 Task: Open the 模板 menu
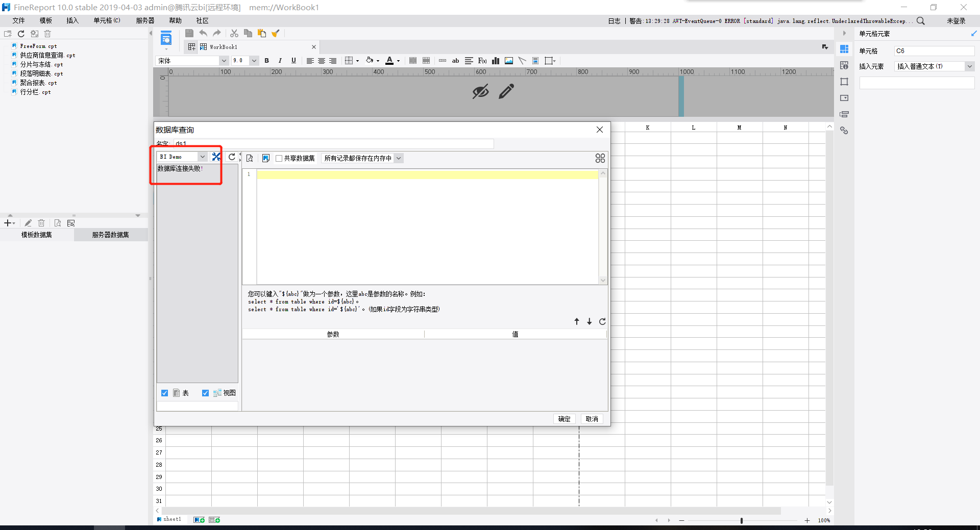[46, 21]
